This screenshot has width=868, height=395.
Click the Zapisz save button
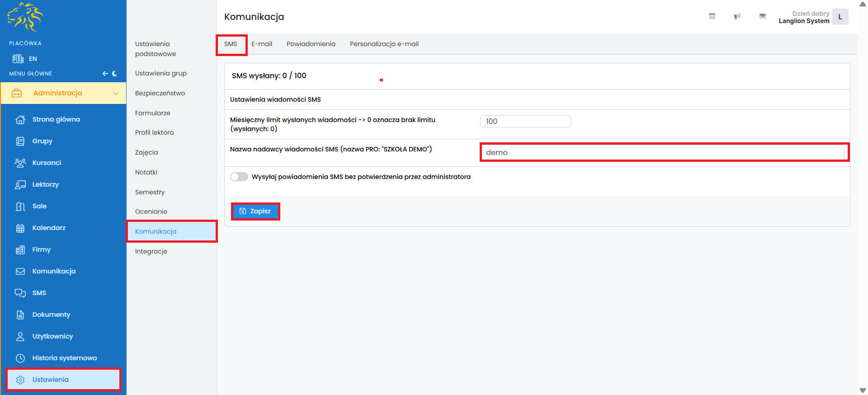(255, 211)
